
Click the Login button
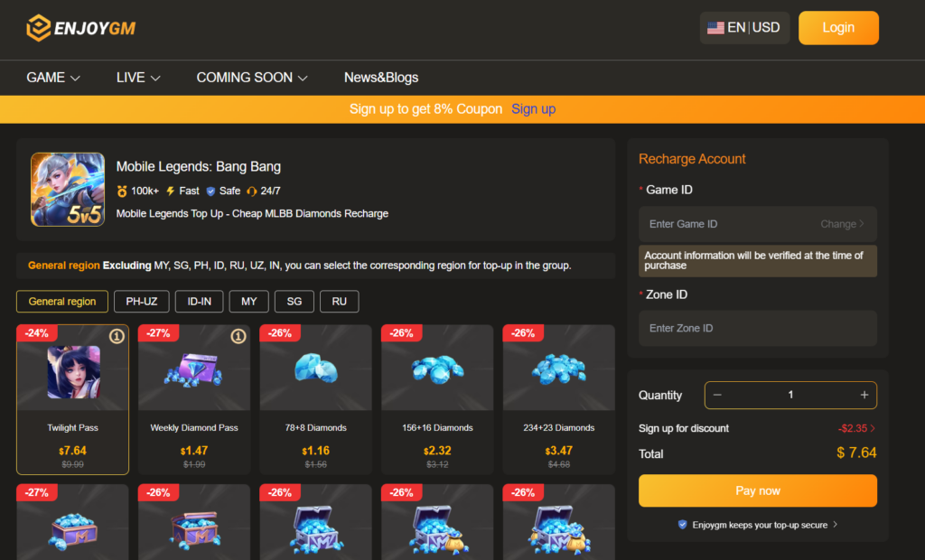click(838, 28)
